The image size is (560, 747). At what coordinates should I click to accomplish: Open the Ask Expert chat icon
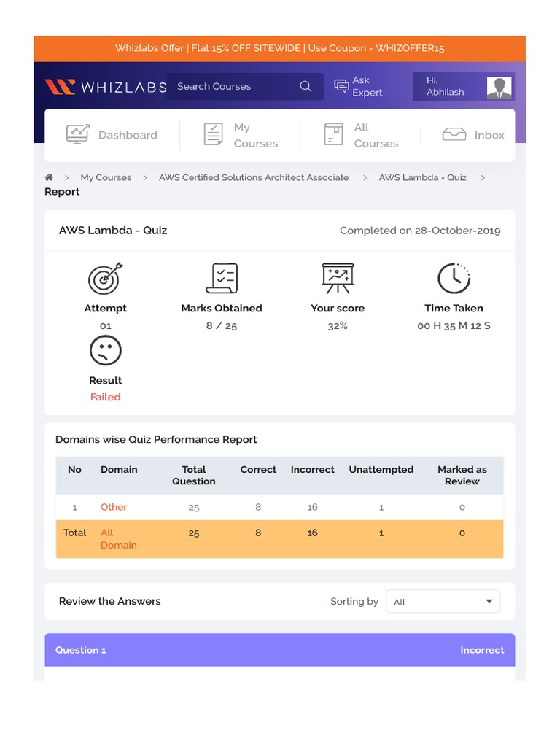341,86
